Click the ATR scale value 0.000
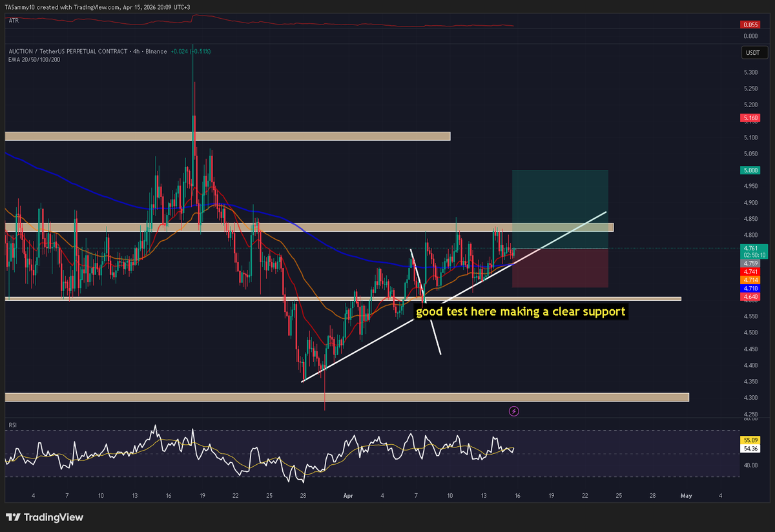 tap(752, 36)
